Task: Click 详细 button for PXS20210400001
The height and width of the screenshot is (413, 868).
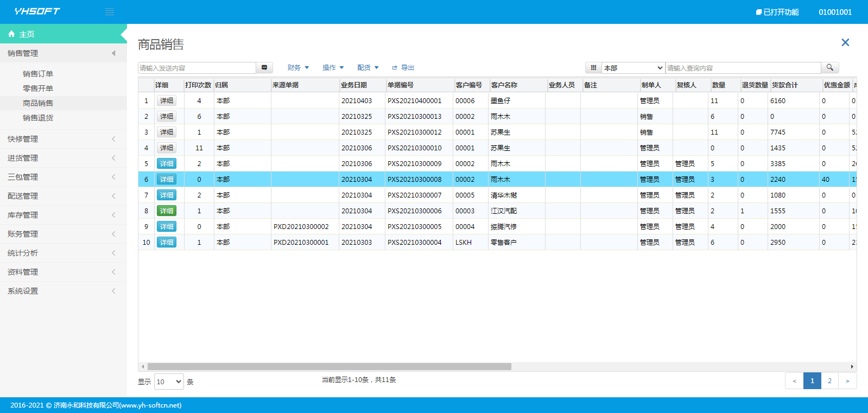Action: (x=167, y=100)
